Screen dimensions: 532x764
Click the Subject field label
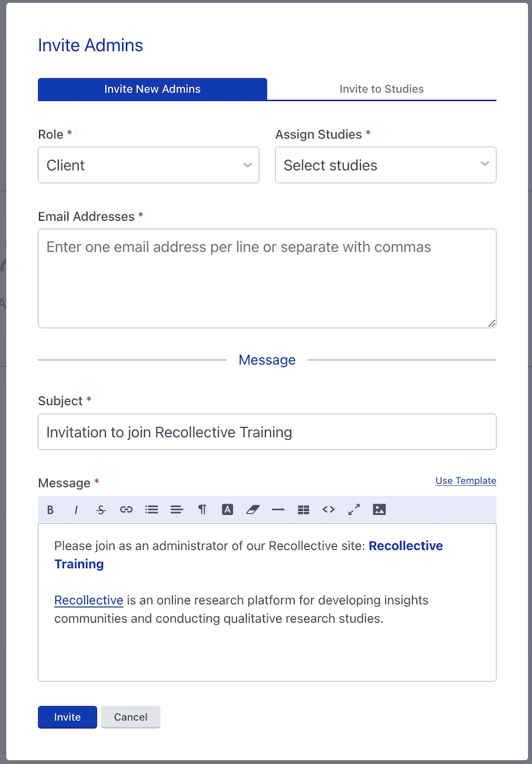point(60,401)
